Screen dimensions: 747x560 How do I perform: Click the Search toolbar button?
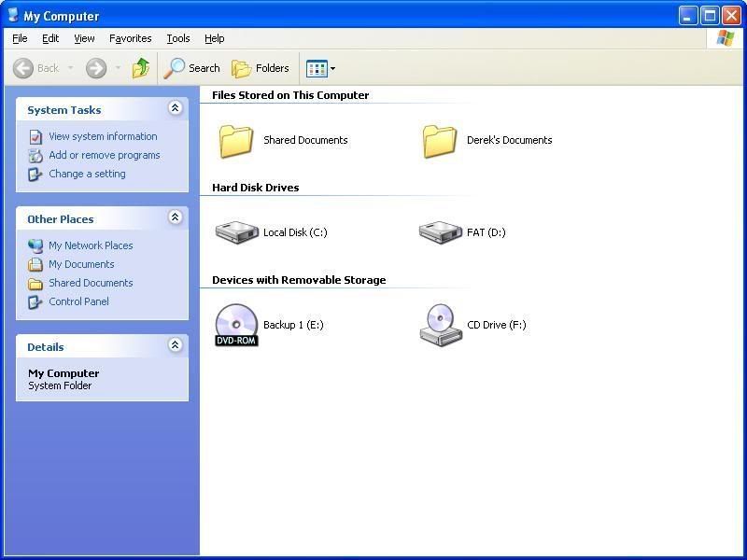[192, 68]
